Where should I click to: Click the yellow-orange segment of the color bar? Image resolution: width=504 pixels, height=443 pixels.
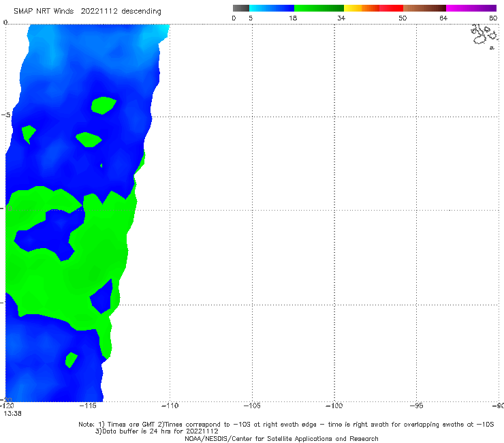(x=362, y=8)
